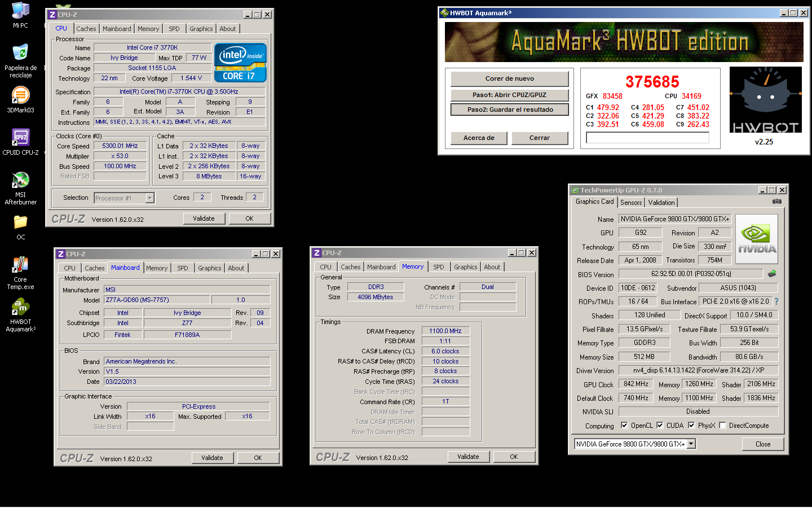The image size is (812, 508).
Task: Click the Intel Core i7 logo in CPU-Z
Action: tap(240, 62)
